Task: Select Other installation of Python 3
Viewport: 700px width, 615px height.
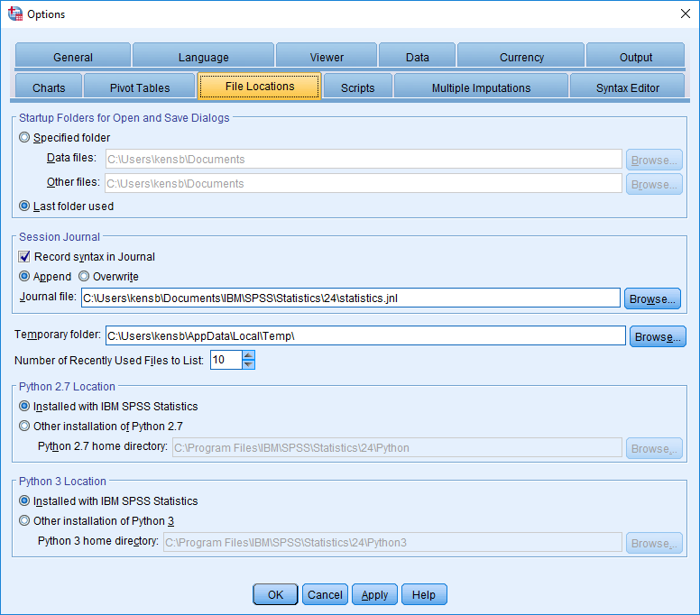Action: (24, 520)
